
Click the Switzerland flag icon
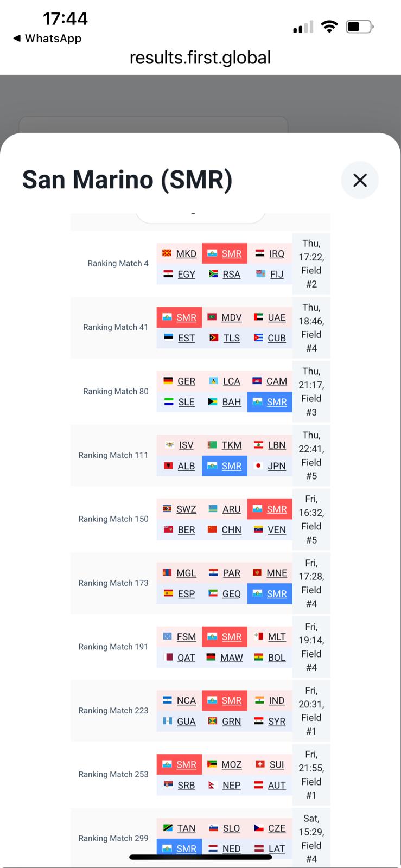point(260,764)
